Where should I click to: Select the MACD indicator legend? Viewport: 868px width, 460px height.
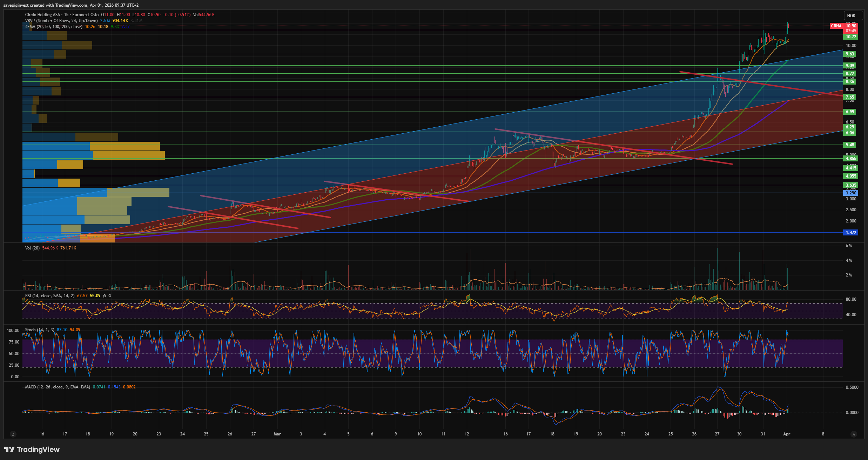58,387
